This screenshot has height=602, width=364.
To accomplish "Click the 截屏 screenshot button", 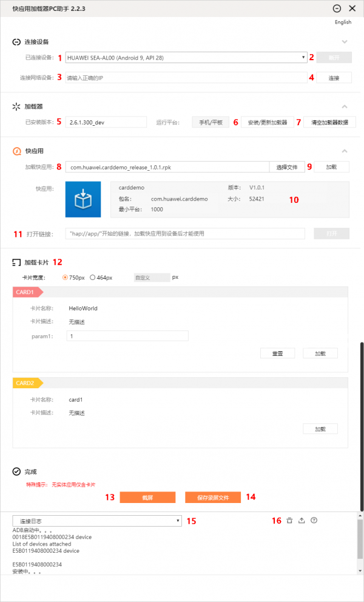I will point(147,498).
